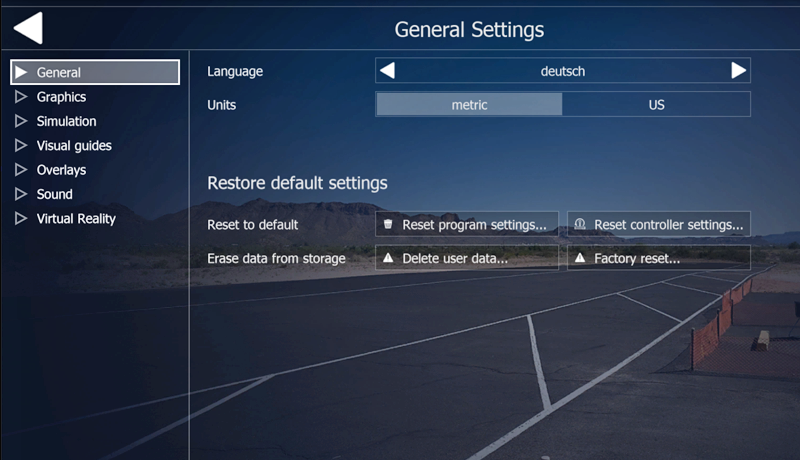Click the triangle icon beside Graphics

21,97
